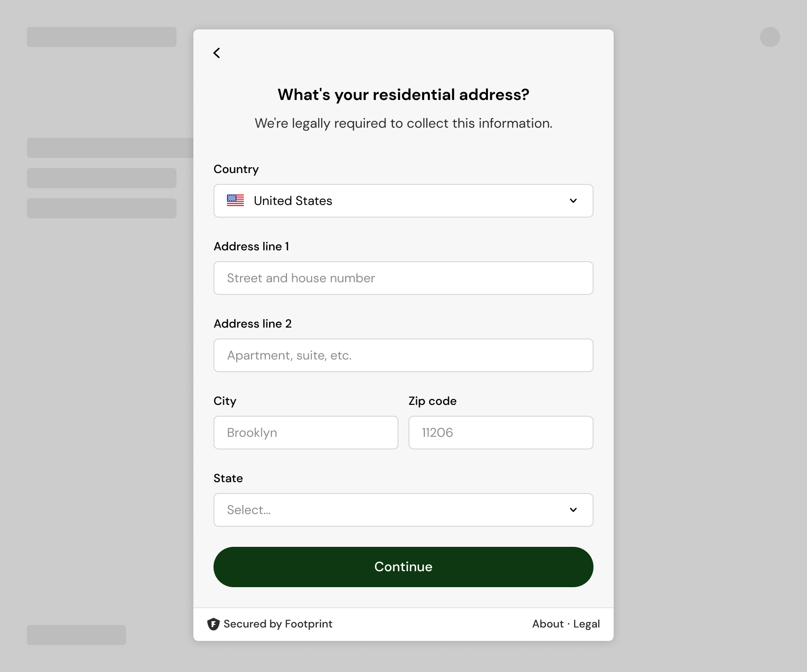Open the United States country selector
The image size is (807, 672).
tap(403, 201)
